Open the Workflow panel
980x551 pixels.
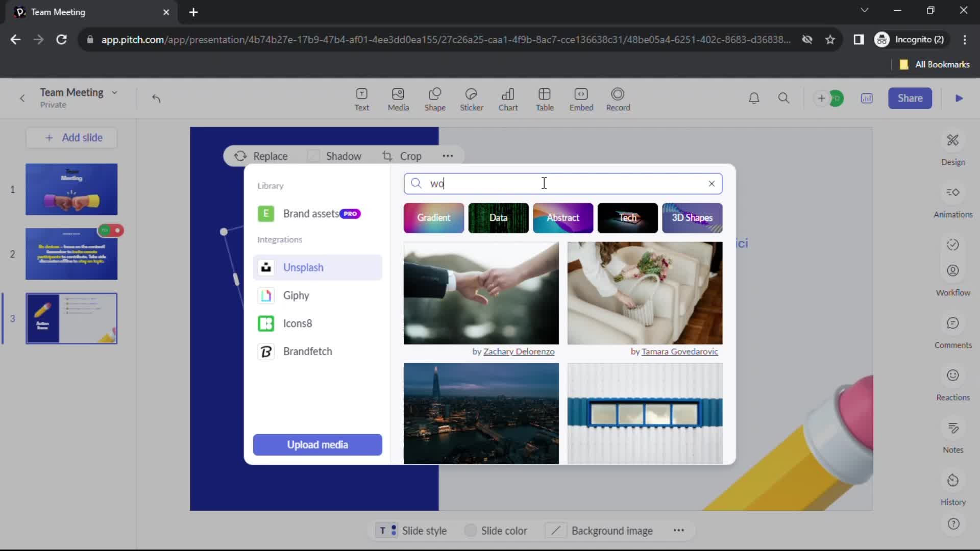coord(953,280)
